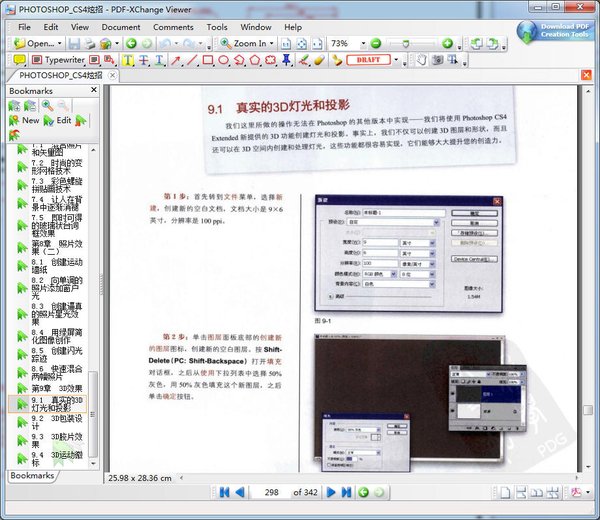This screenshot has height=520, width=600.
Task: Click the Download PDF Creation Tools link
Action: click(x=555, y=31)
